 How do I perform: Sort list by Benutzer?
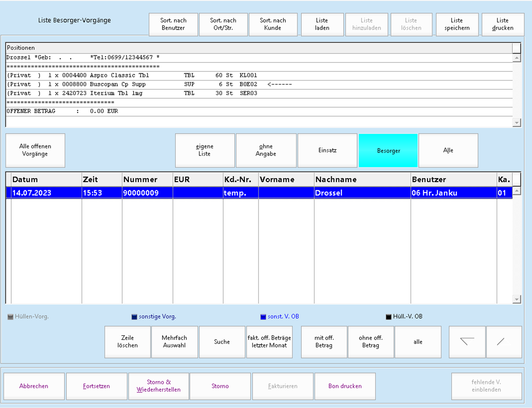tap(173, 24)
